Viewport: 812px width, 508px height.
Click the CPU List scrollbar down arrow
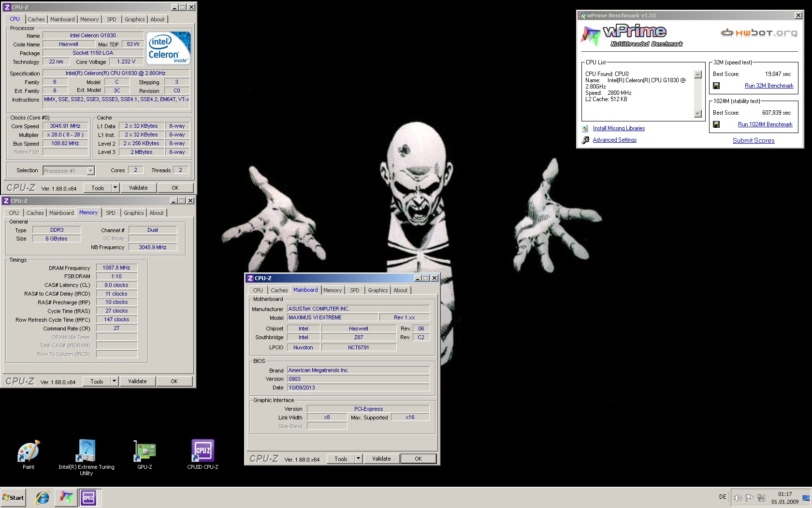point(697,114)
